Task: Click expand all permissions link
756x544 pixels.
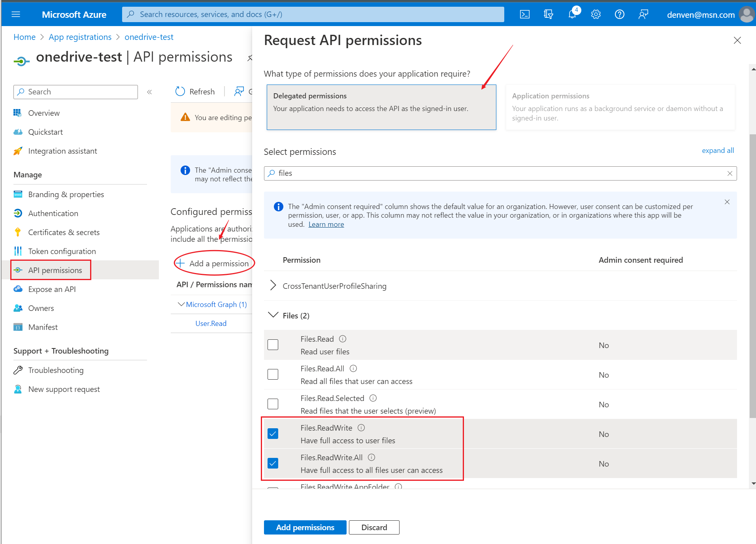Action: point(718,151)
